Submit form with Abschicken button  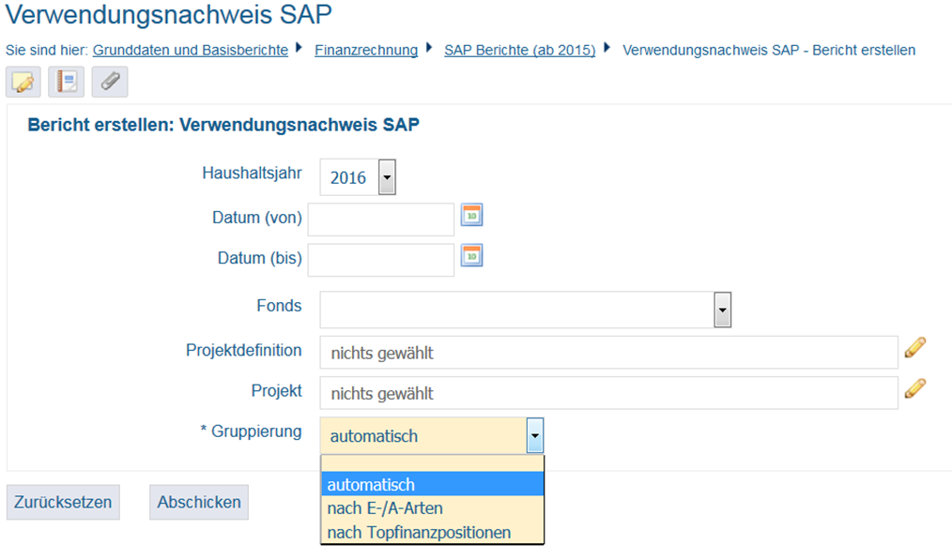coord(199,503)
